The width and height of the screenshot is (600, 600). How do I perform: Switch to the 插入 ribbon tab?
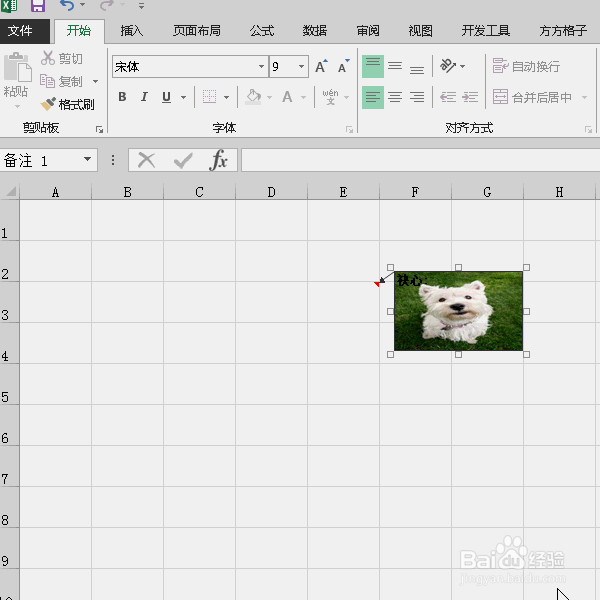132,31
